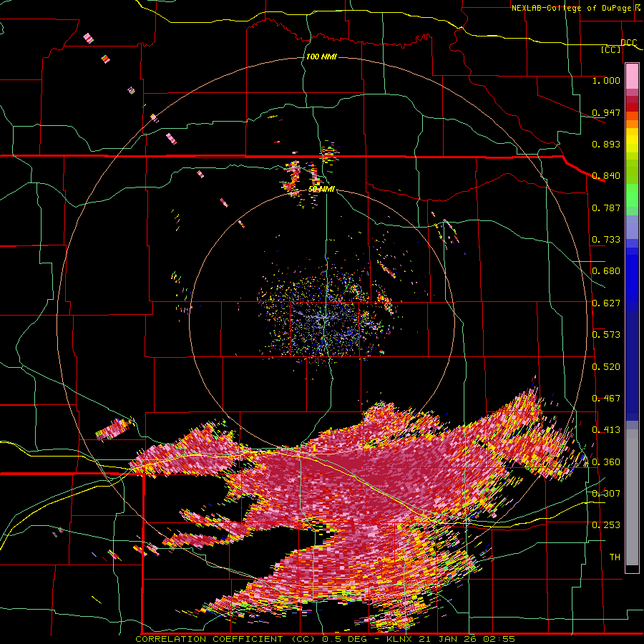Click the [CC] product label above the color scale
Viewport: 644px width, 644px height.
[610, 49]
